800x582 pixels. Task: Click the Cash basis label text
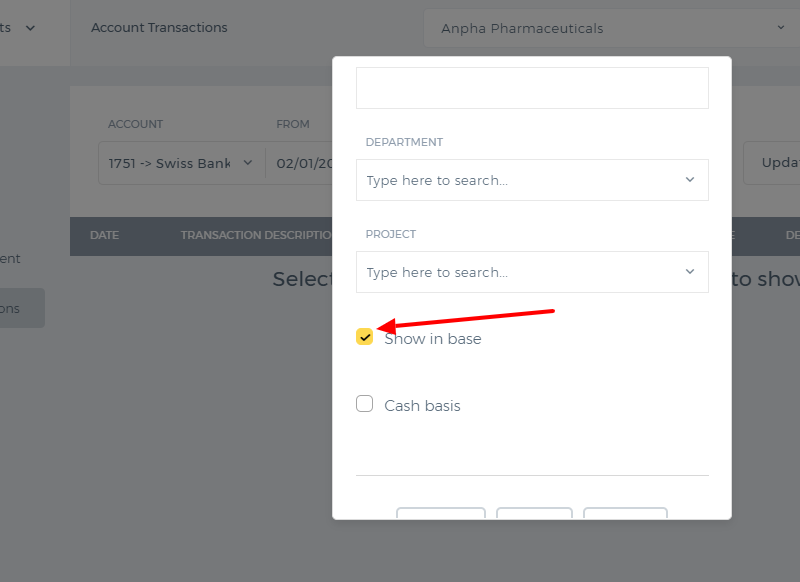click(x=422, y=406)
